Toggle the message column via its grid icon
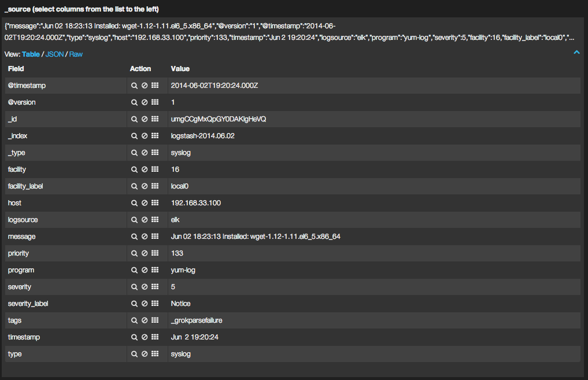Screen dimensions: 588x380 (x=155, y=237)
